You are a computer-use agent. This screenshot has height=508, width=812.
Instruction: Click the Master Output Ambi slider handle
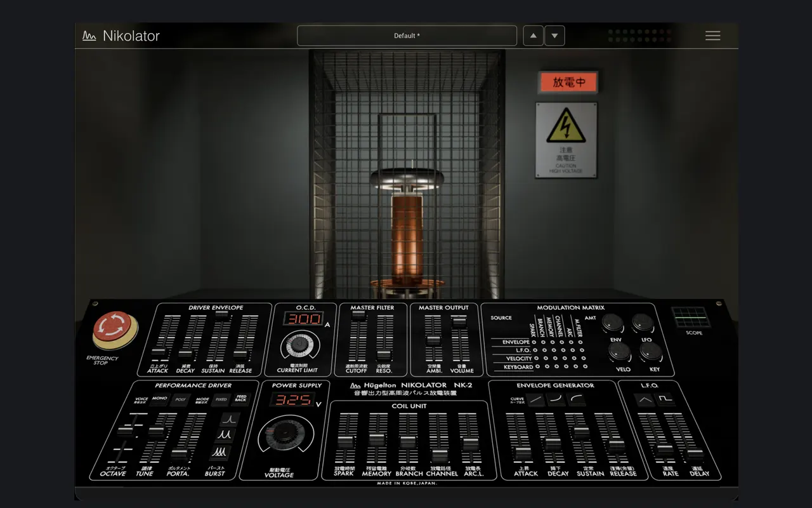pyautogui.click(x=433, y=340)
